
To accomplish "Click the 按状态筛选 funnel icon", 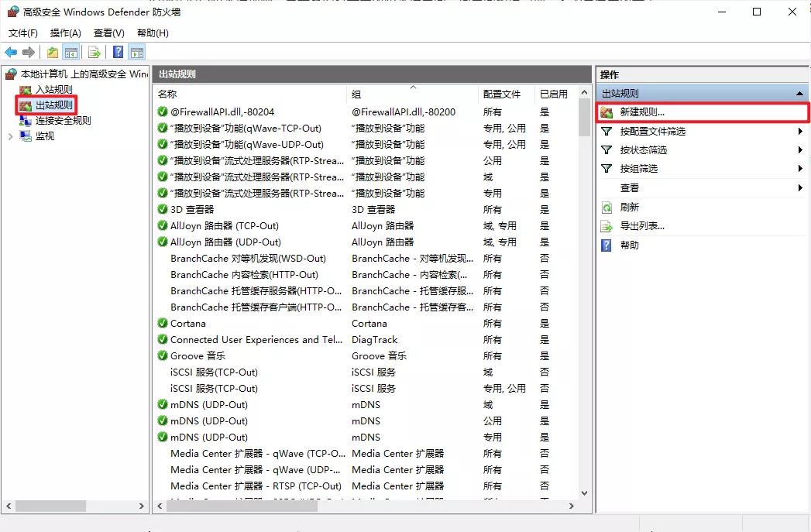I will click(605, 149).
